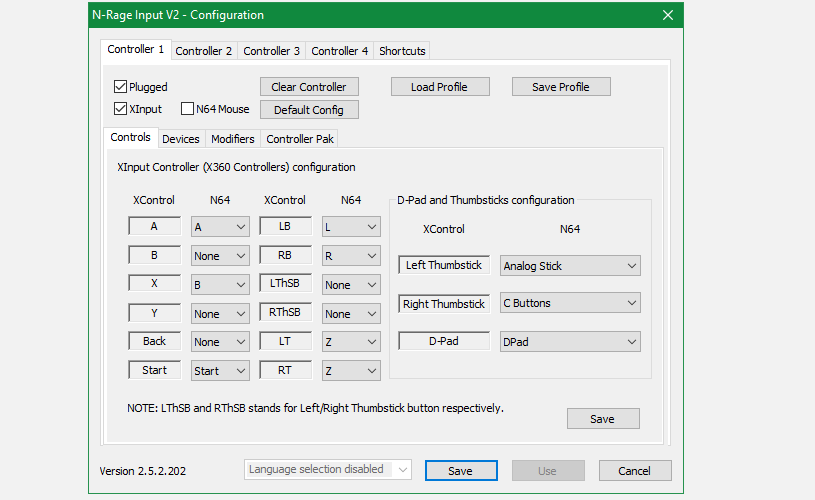Click the Save Profile button

tap(561, 87)
